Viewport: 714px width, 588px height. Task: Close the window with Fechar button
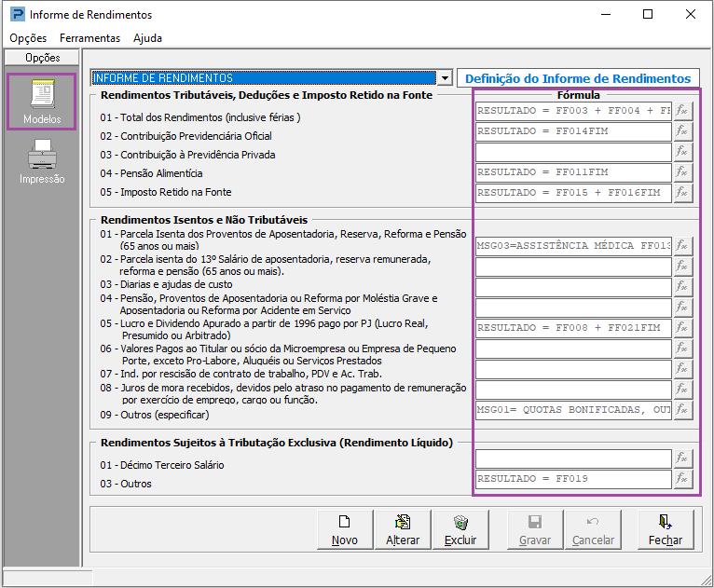(x=666, y=530)
